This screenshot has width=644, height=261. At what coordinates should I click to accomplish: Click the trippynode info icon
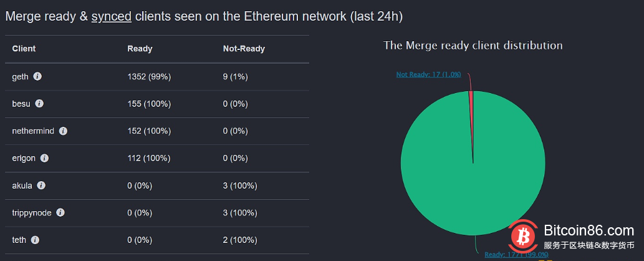point(60,212)
